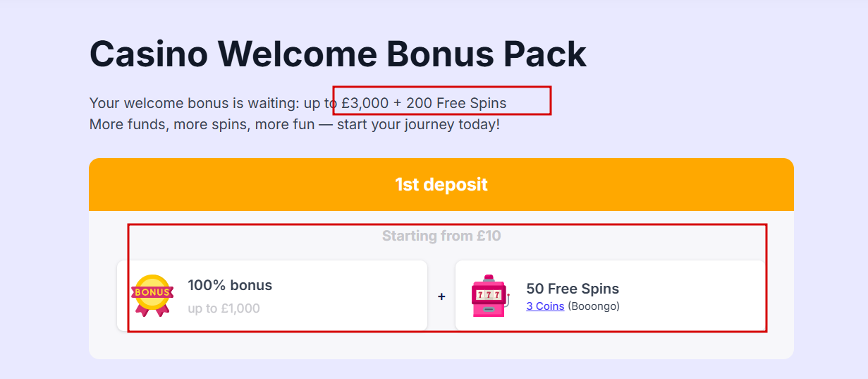This screenshot has width=868, height=379.
Task: Click the 'Starting from £10' label
Action: click(x=441, y=236)
